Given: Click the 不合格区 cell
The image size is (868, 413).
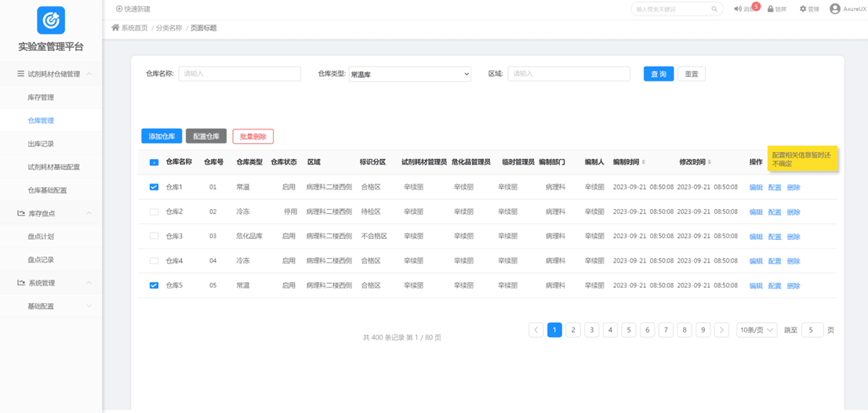Looking at the screenshot, I should coord(374,236).
